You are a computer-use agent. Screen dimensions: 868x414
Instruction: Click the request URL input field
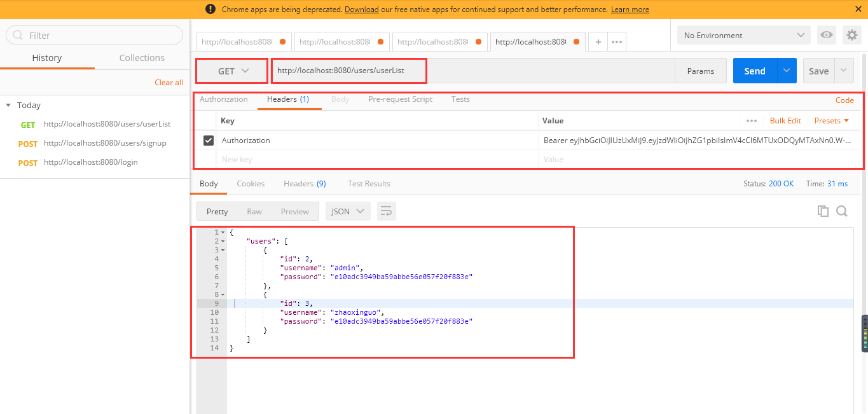[x=473, y=71]
